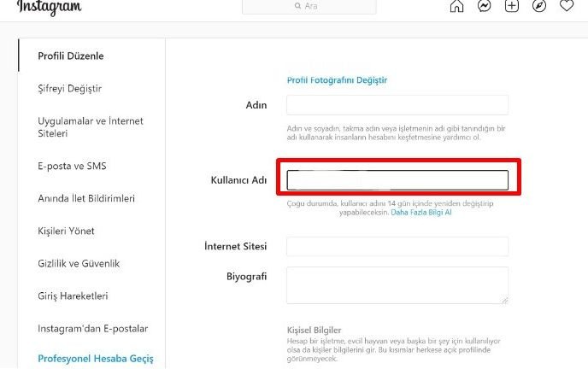Click the new post plus icon

[511, 6]
